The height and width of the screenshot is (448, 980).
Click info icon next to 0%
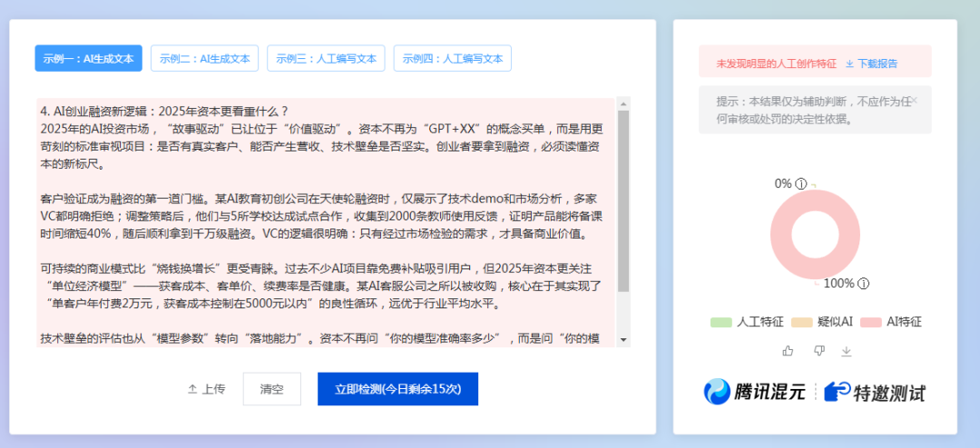coord(801,184)
